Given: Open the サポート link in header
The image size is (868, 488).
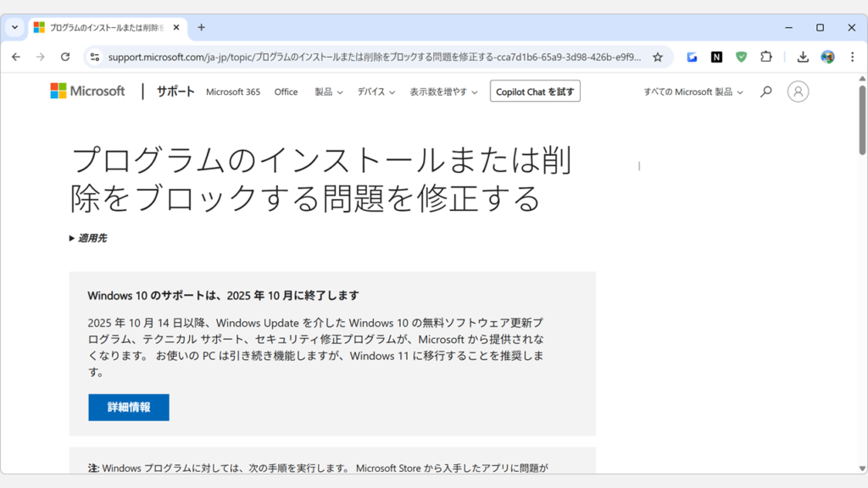Looking at the screenshot, I should click(175, 91).
